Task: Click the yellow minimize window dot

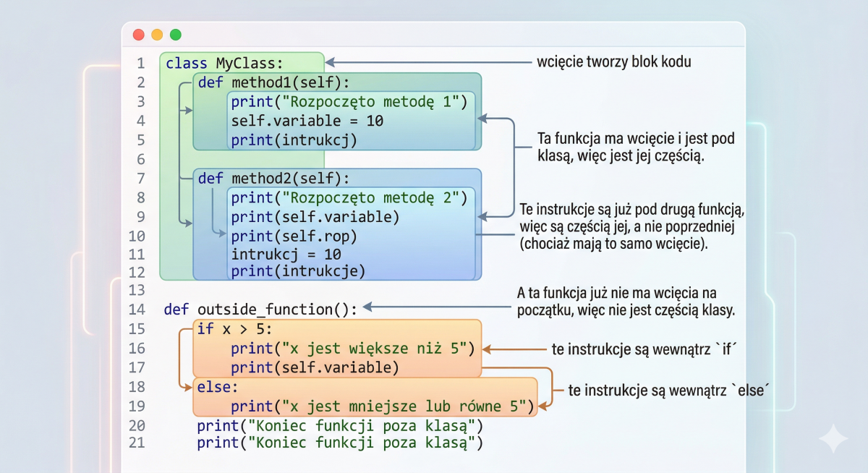Action: 157,35
